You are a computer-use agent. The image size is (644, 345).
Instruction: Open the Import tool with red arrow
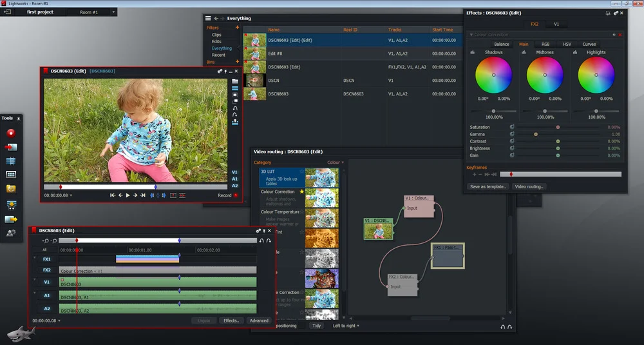11,147
